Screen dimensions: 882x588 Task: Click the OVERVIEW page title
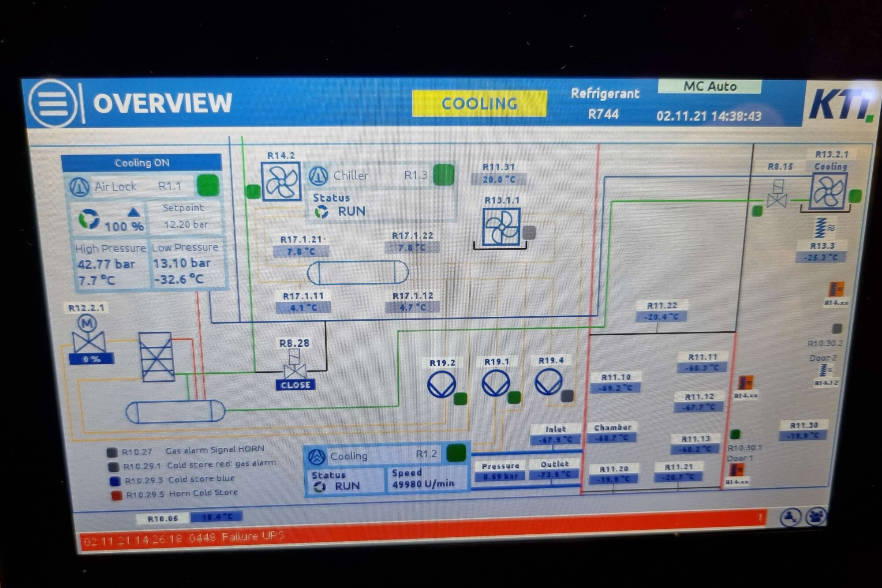pos(162,103)
